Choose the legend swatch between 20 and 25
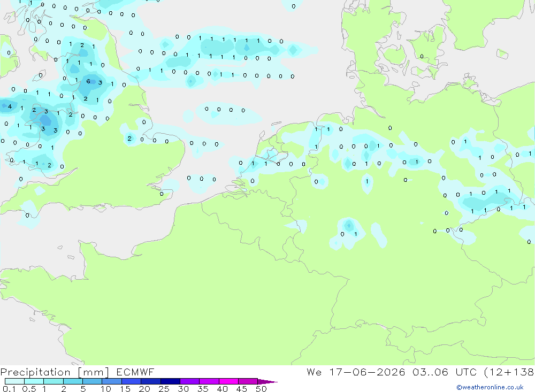The width and height of the screenshot is (535, 392). tap(151, 381)
